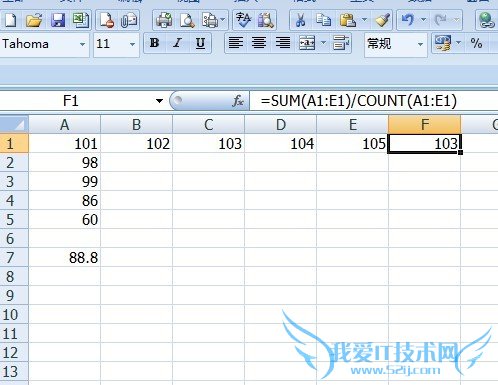Cut selection with scissors icon
This screenshot has height=385, width=498.
click(x=300, y=20)
